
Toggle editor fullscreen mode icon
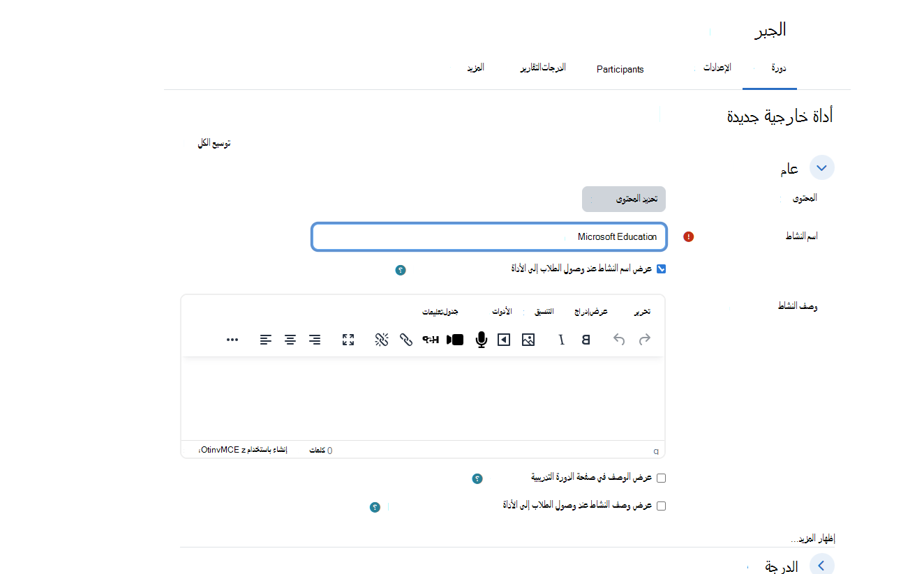348,340
